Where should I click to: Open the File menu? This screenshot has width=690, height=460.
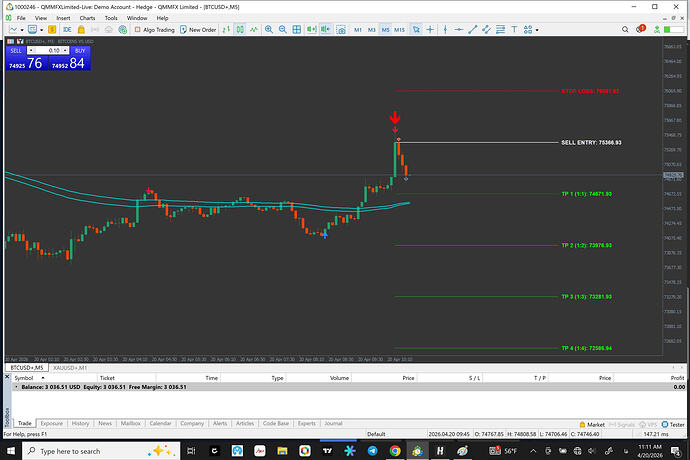[x=21, y=18]
